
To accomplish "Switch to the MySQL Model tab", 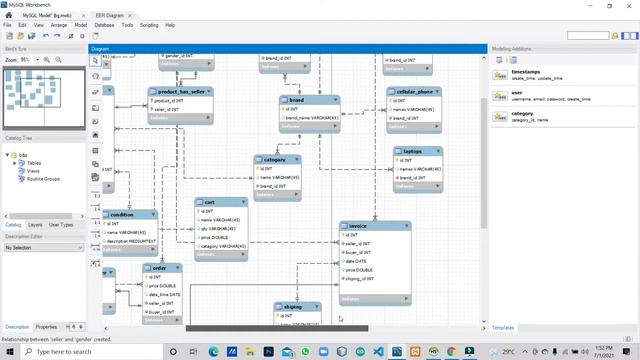I will (47, 16).
